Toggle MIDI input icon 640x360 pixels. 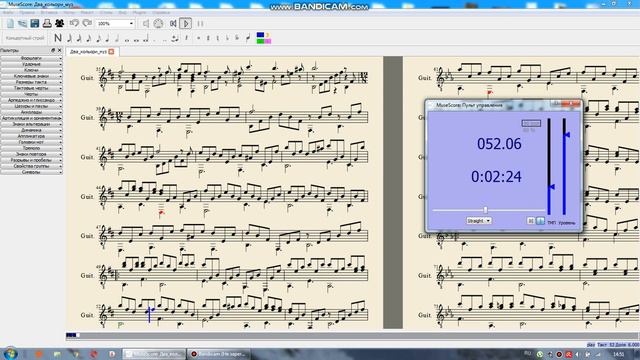pyautogui.click(x=158, y=24)
